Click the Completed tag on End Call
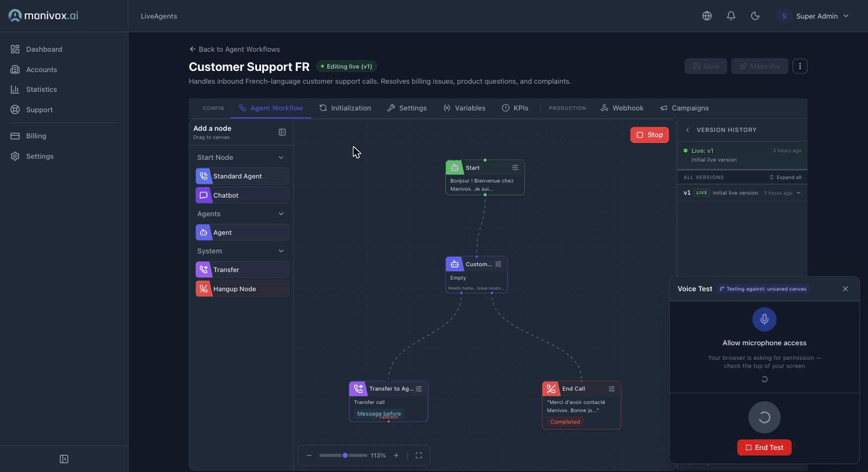Screen dimensions: 868x472 (565, 422)
